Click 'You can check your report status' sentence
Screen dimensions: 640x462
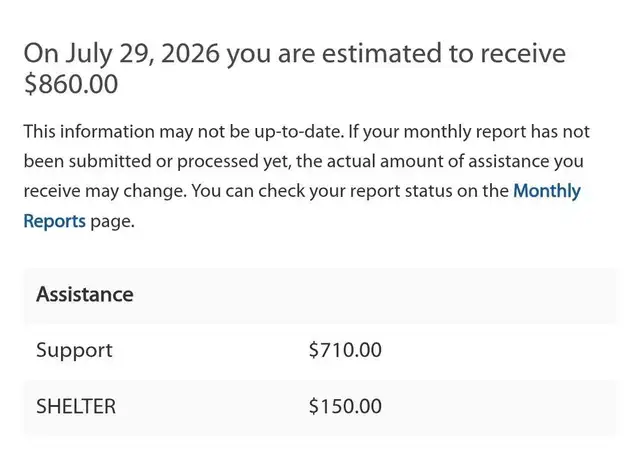coord(322,191)
